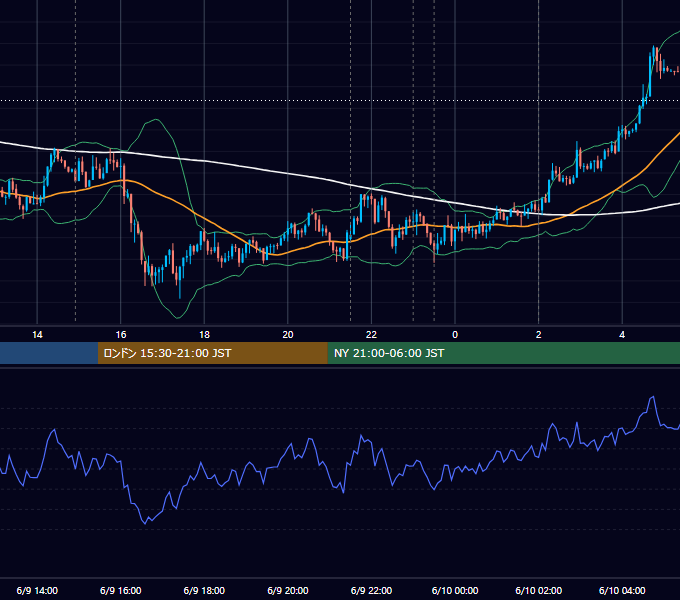Screen dimensions: 680x600
Task: Click the 22 hour label on price chart axis
Action: tap(371, 335)
